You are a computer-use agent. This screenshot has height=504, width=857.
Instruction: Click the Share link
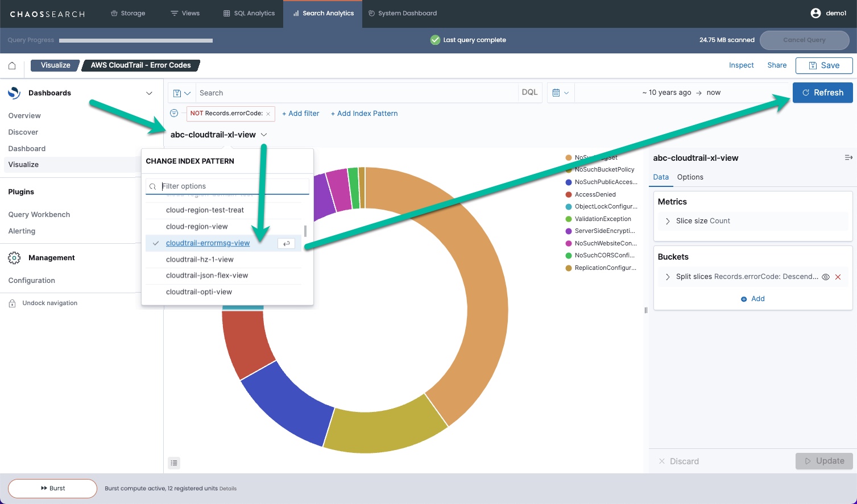(777, 65)
